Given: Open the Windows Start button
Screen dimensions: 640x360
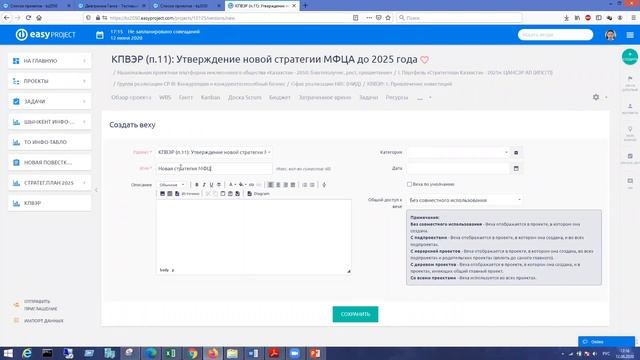Looking at the screenshot, I should (x=8, y=353).
